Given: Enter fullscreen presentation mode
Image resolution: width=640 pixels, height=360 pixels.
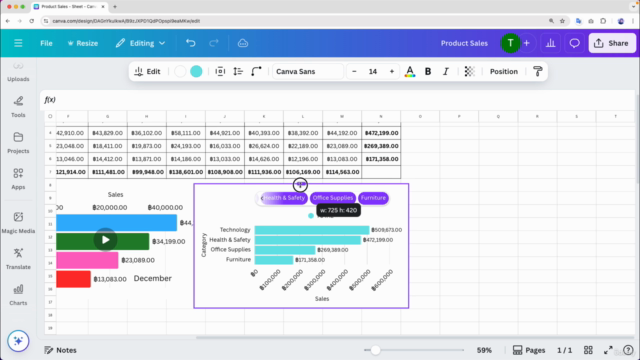Looking at the screenshot, I should (608, 350).
